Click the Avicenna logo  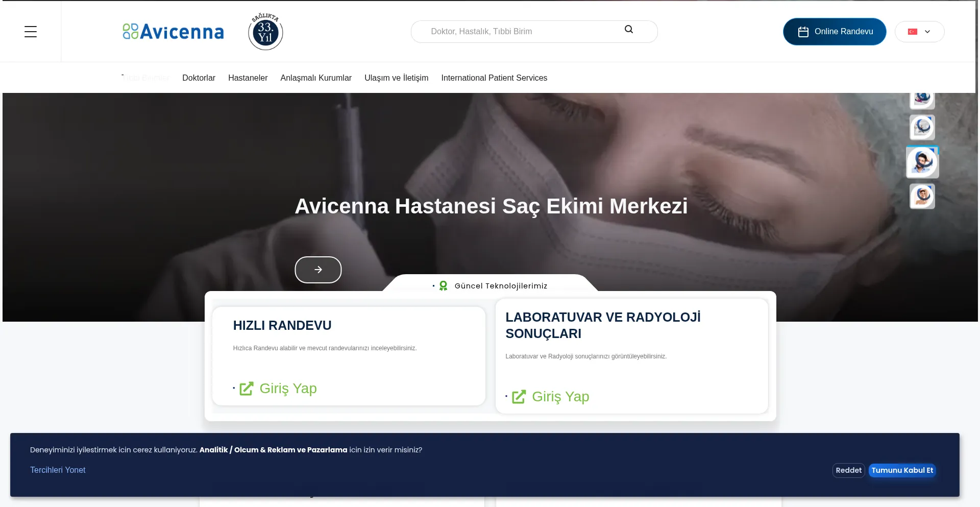[173, 32]
